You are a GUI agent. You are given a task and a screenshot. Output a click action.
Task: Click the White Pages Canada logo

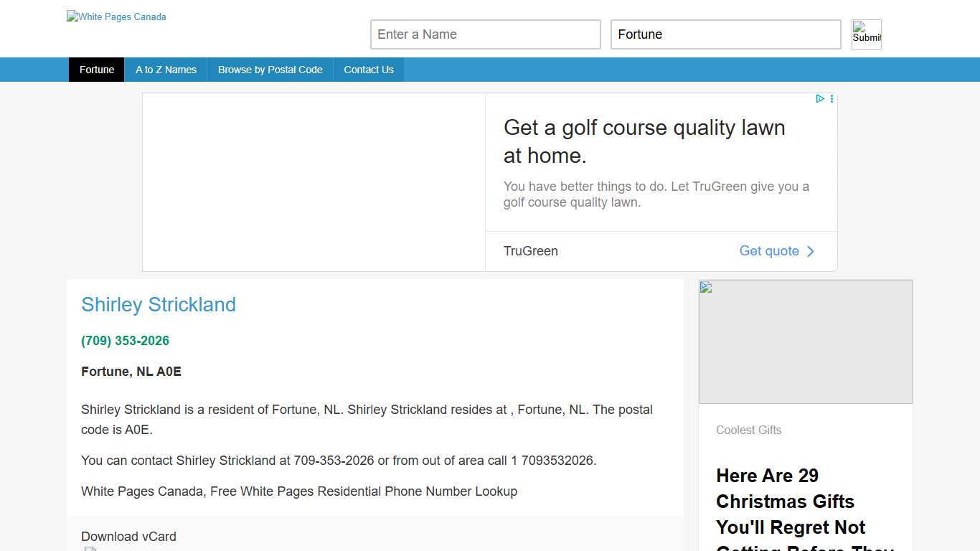pyautogui.click(x=116, y=17)
